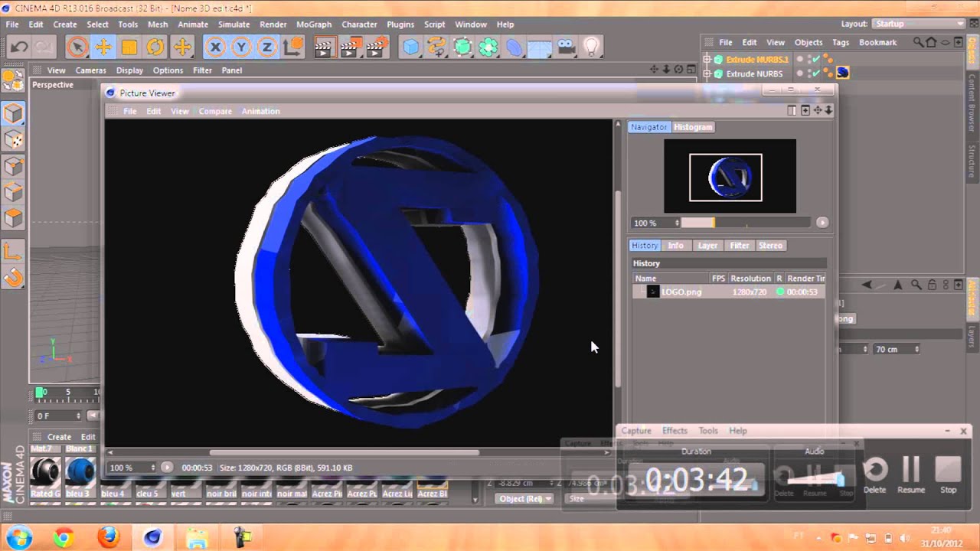Open the Picture Viewer Compare menu
Viewport: 980px width, 551px height.
coord(215,111)
